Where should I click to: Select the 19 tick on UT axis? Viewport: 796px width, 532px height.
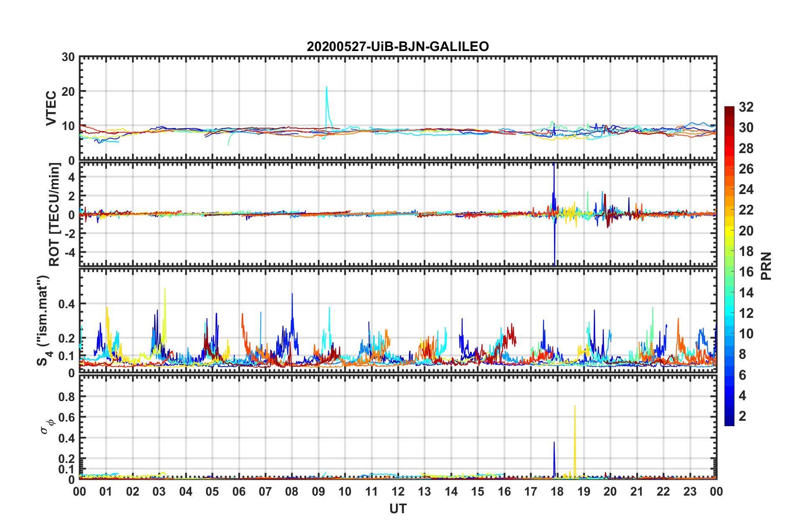[584, 491]
